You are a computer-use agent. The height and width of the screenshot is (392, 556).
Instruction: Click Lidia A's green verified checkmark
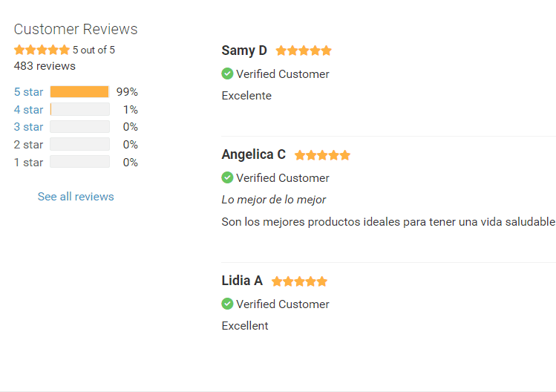point(227,304)
